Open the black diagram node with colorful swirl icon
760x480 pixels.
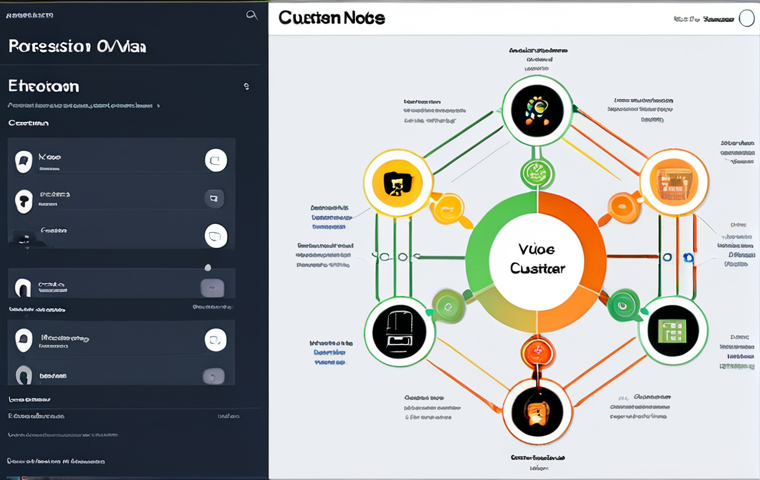click(537, 111)
